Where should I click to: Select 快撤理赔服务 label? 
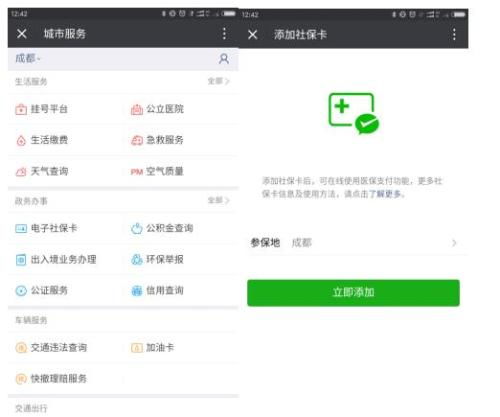(x=59, y=378)
